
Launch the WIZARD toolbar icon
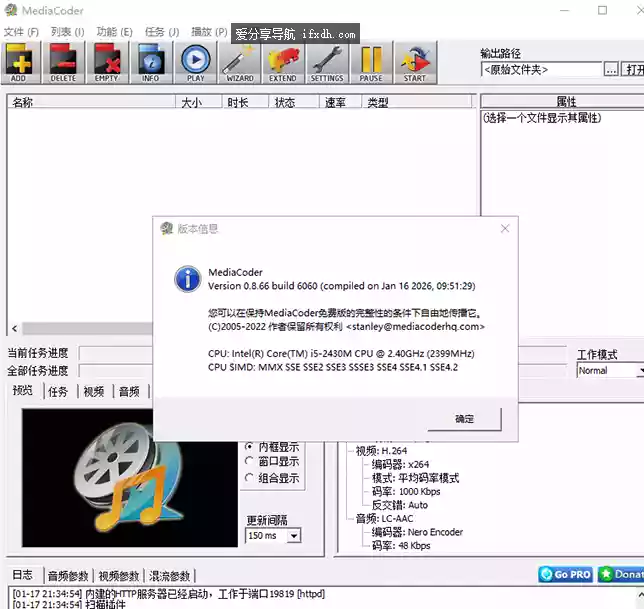pyautogui.click(x=240, y=62)
